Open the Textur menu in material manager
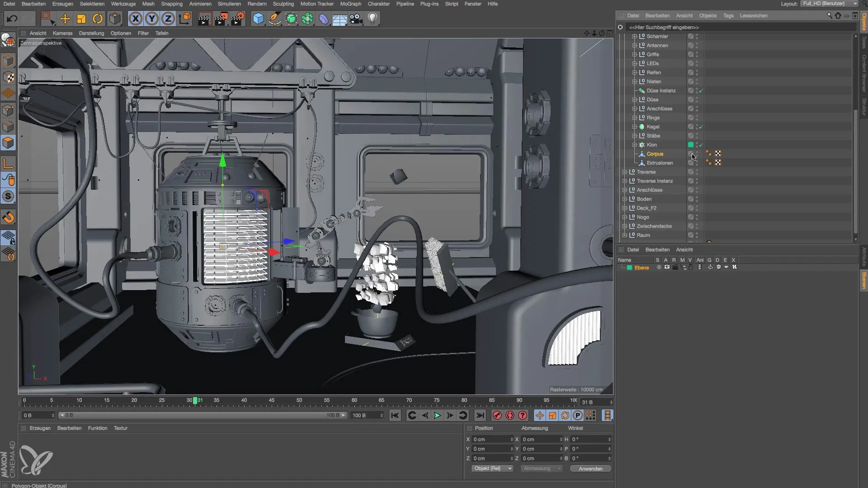Image resolution: width=868 pixels, height=488 pixels. pyautogui.click(x=121, y=428)
